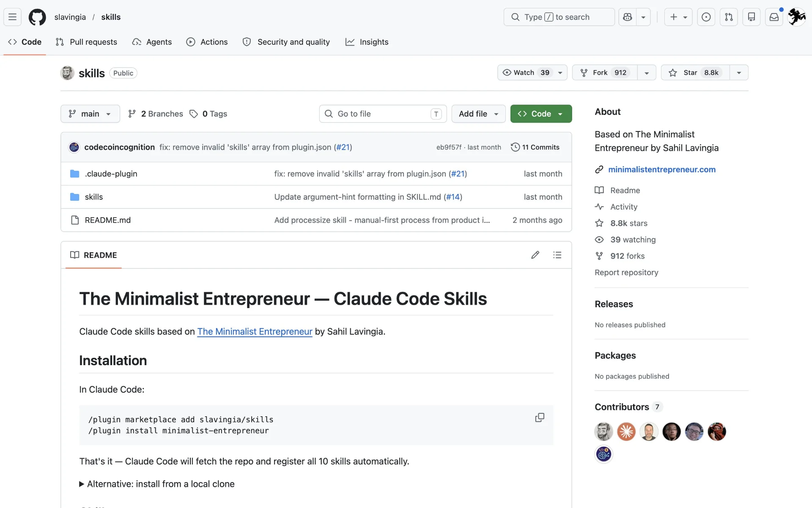
Task: View the 2 Branches link
Action: (x=156, y=114)
